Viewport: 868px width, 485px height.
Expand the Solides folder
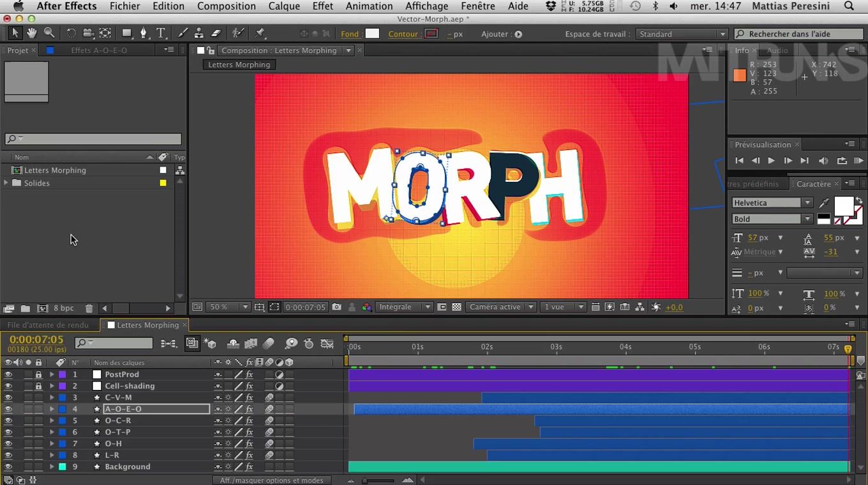click(x=6, y=183)
